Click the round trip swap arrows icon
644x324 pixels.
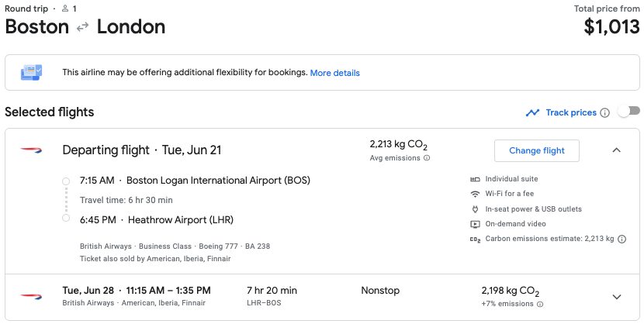click(82, 27)
